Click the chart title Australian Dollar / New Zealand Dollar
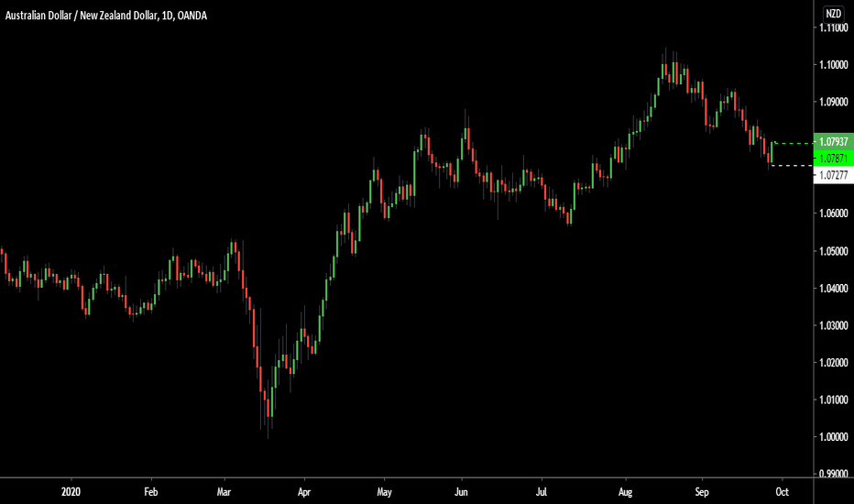 coord(82,16)
